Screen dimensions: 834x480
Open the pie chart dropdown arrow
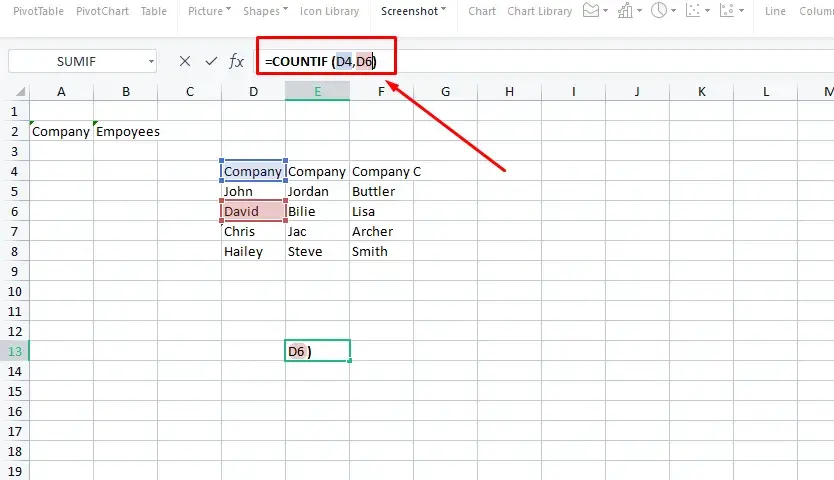point(673,11)
